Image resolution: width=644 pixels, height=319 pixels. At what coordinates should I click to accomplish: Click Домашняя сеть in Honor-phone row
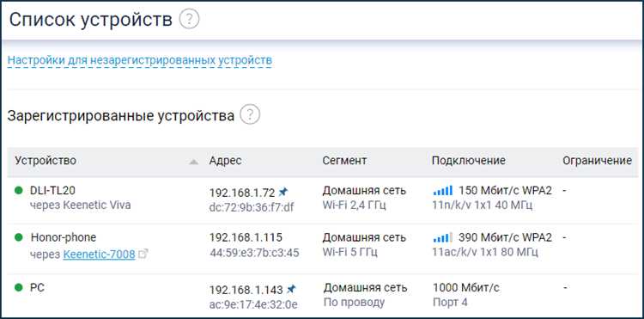coord(364,237)
